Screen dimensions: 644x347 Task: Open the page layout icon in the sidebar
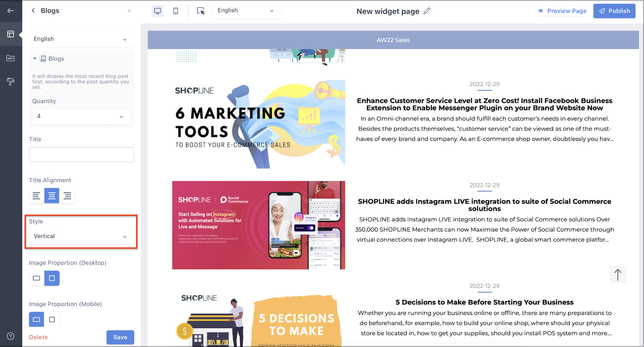(x=11, y=34)
